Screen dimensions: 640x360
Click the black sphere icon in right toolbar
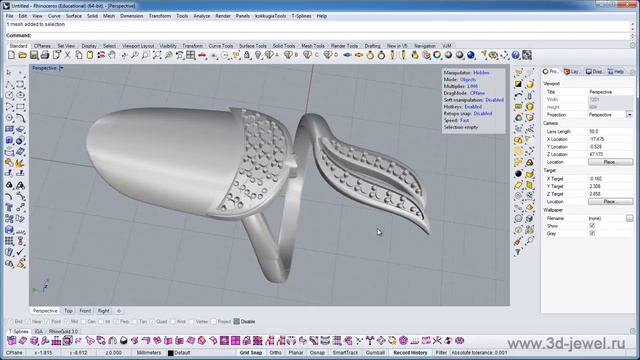tap(518, 174)
